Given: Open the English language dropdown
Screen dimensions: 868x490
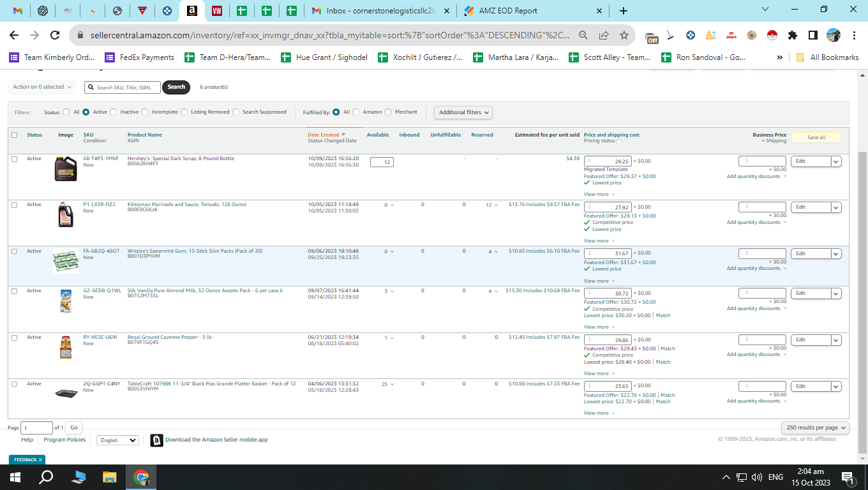Looking at the screenshot, I should click(x=117, y=440).
